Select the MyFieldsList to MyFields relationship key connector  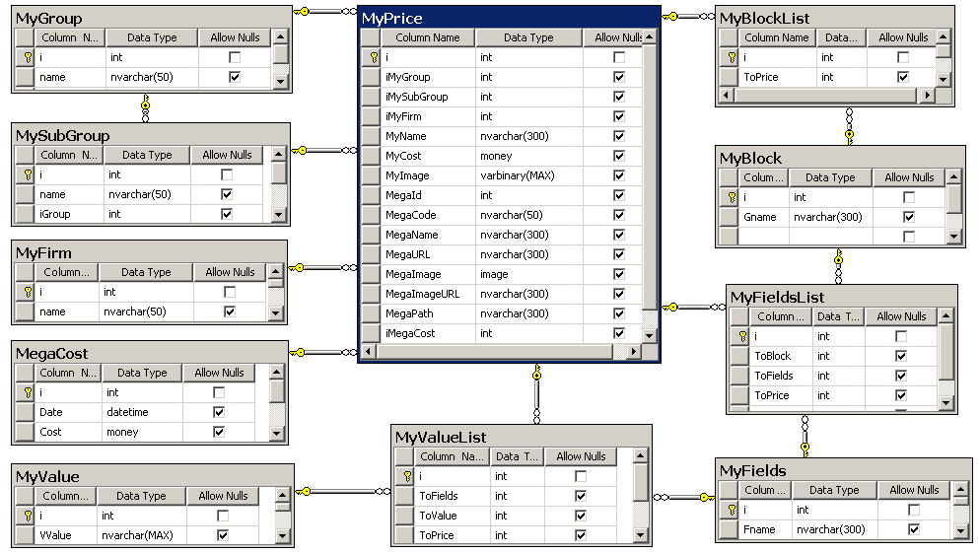805,436
